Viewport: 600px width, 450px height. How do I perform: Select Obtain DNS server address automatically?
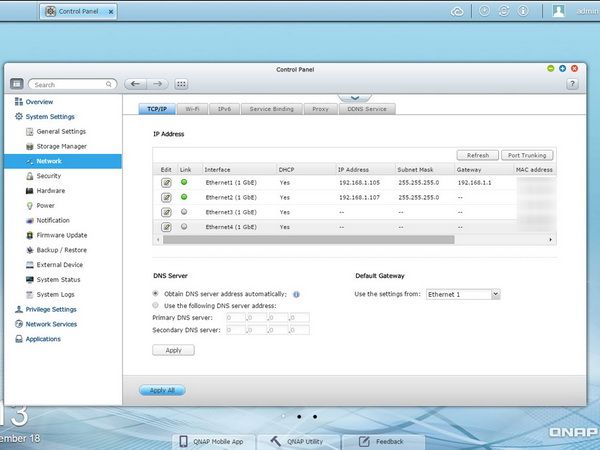click(x=155, y=294)
